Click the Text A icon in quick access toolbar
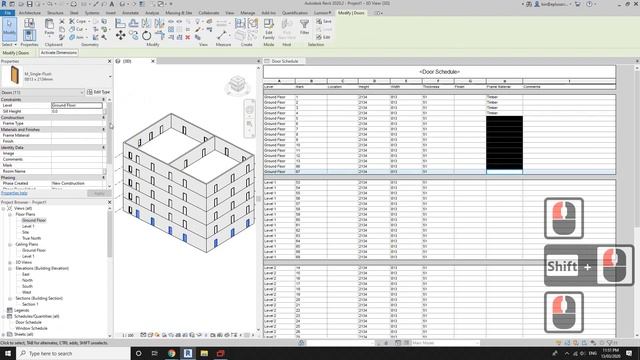640x360 pixels. pyautogui.click(x=112, y=4)
